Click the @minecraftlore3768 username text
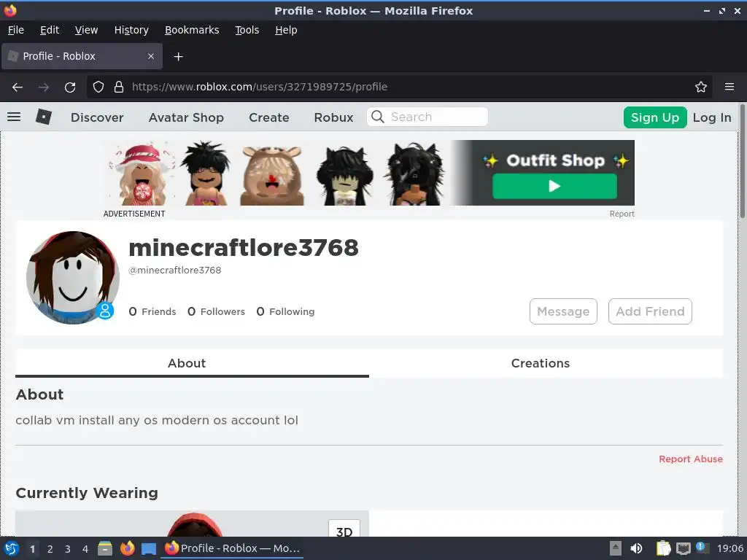747x560 pixels. click(175, 270)
